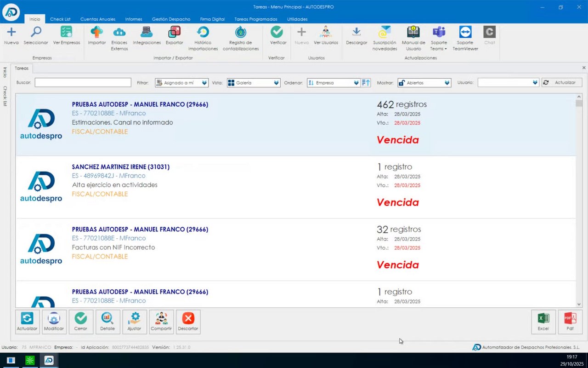Viewport: 588px width, 368px height.
Task: Open the Utilidades ribbon tab
Action: coord(297,19)
